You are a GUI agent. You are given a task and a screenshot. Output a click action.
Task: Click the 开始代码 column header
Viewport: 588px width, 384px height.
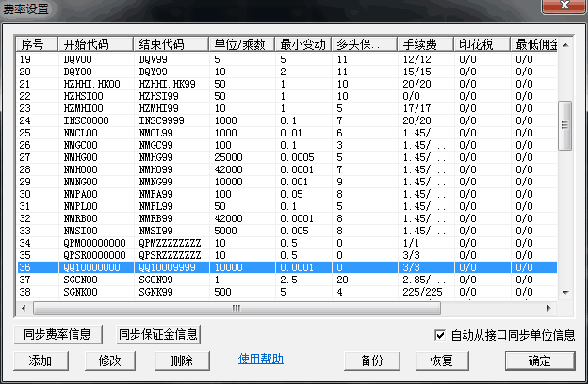click(x=95, y=44)
